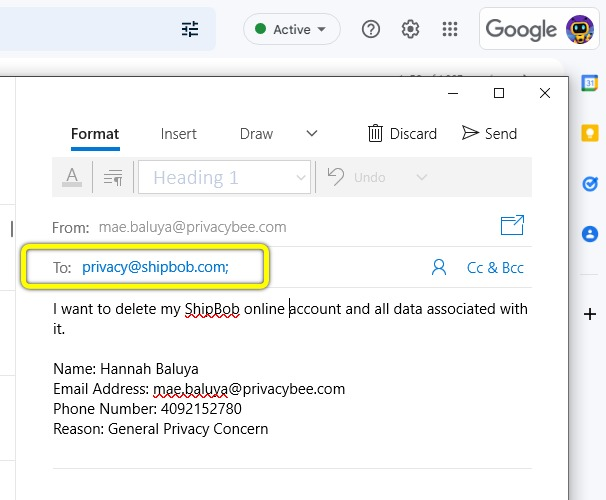The width and height of the screenshot is (606, 500).
Task: Switch to the Format tab
Action: tap(95, 134)
